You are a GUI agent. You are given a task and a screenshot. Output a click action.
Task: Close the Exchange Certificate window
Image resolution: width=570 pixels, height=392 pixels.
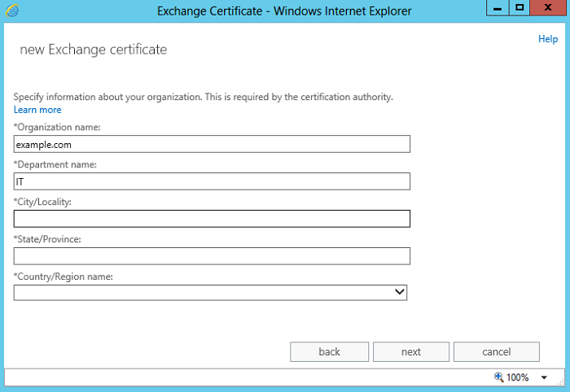pos(548,8)
